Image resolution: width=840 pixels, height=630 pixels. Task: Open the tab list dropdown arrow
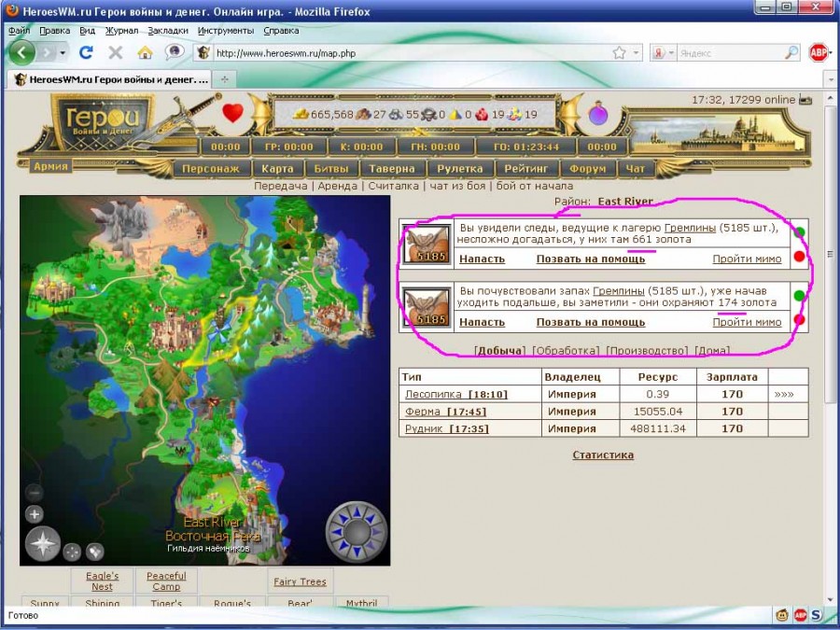[831, 79]
